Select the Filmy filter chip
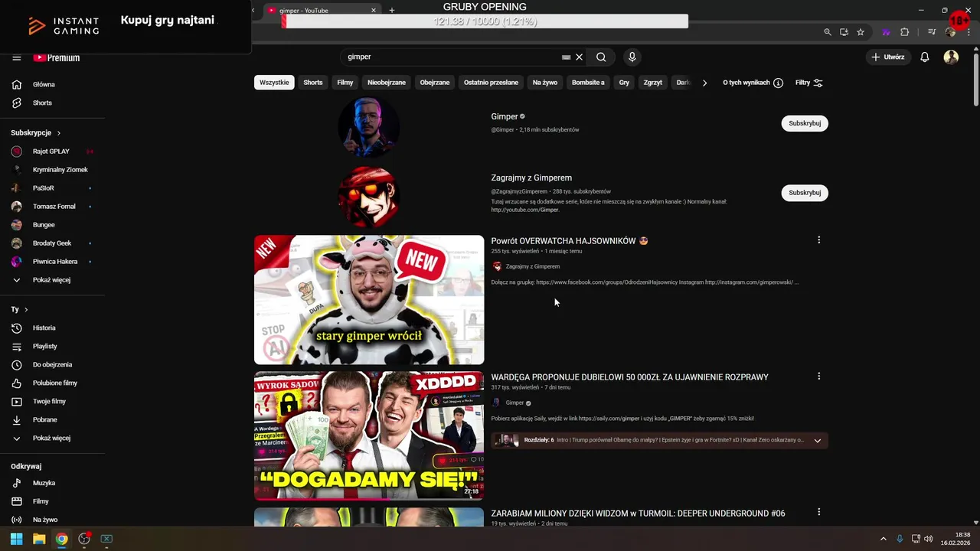Image resolution: width=980 pixels, height=551 pixels. click(345, 83)
